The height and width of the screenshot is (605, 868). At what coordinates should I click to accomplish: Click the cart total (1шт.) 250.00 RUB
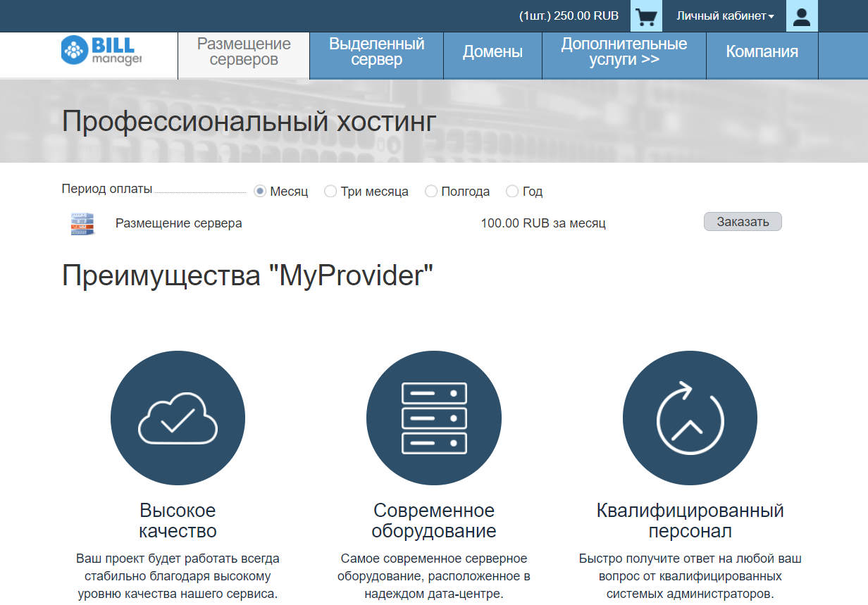click(x=569, y=15)
